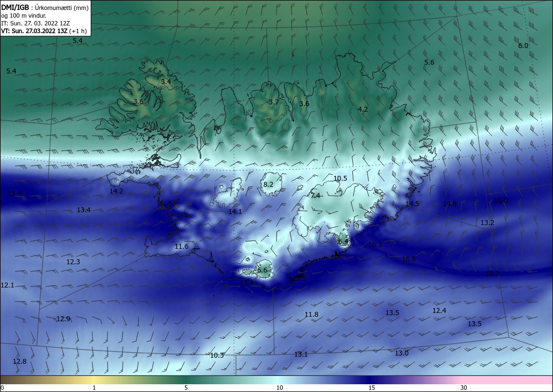Image resolution: width=553 pixels, height=392 pixels.
Task: Click the 7.4 value on Vatnajökull
Action: (x=315, y=196)
